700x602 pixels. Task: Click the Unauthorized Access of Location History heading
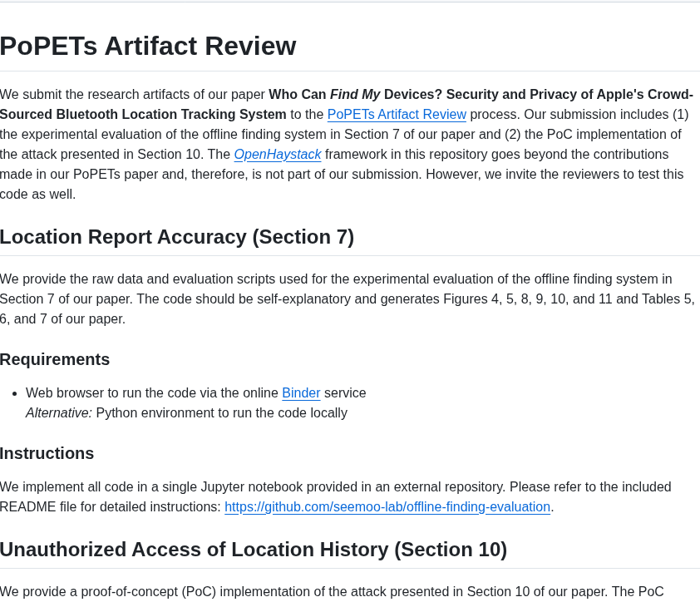(253, 550)
